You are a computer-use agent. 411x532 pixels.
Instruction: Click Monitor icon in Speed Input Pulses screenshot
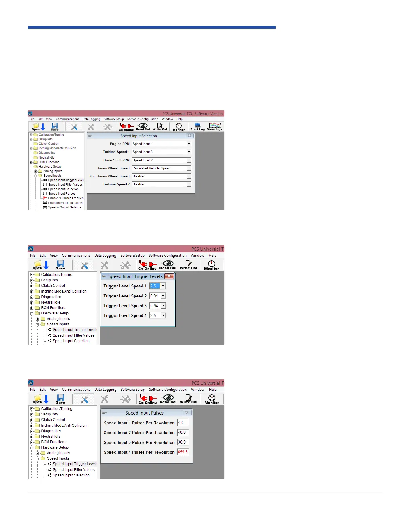[x=212, y=399]
